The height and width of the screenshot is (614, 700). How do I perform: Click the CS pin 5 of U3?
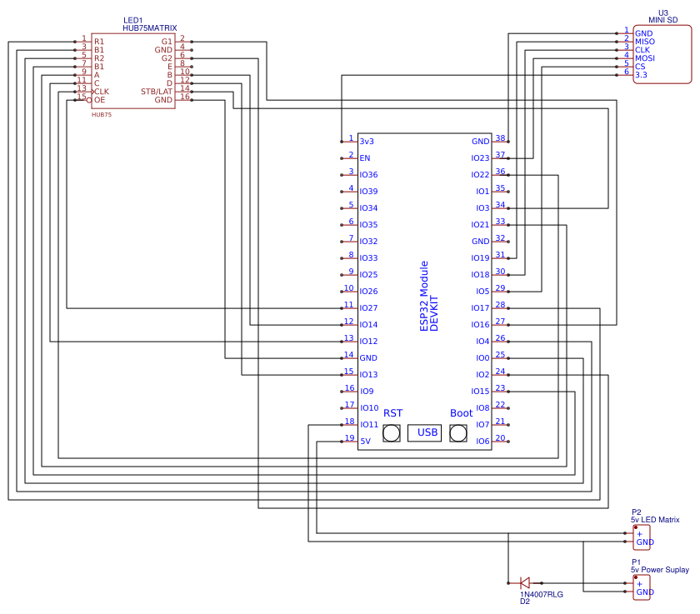point(642,66)
